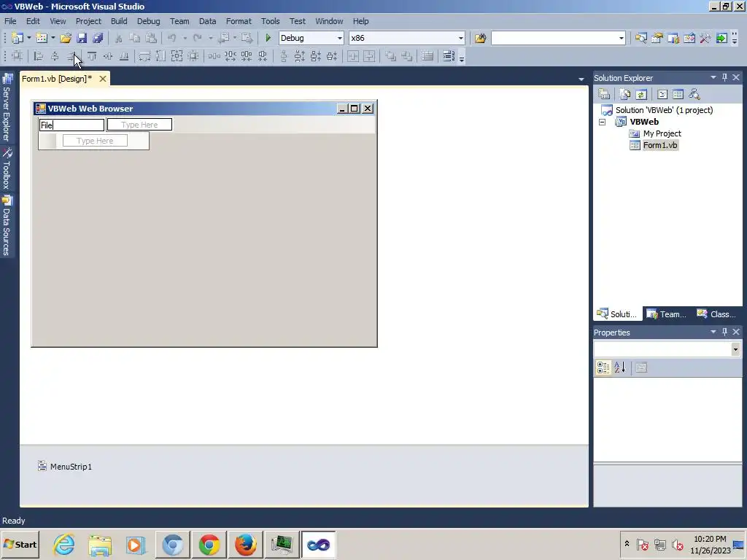Collapse the VBWeb project tree node
This screenshot has width=747, height=560.
point(602,122)
